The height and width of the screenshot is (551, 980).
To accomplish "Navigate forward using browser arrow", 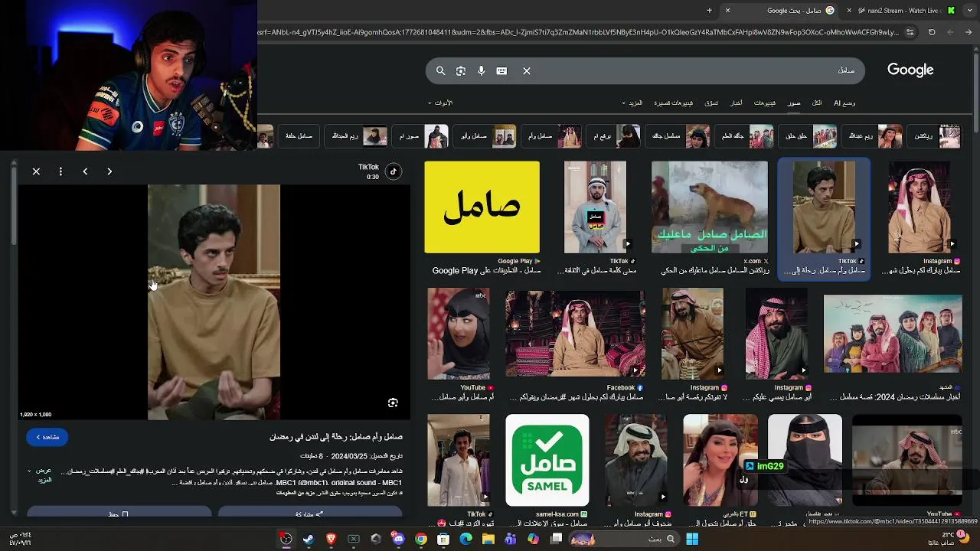I will (950, 32).
